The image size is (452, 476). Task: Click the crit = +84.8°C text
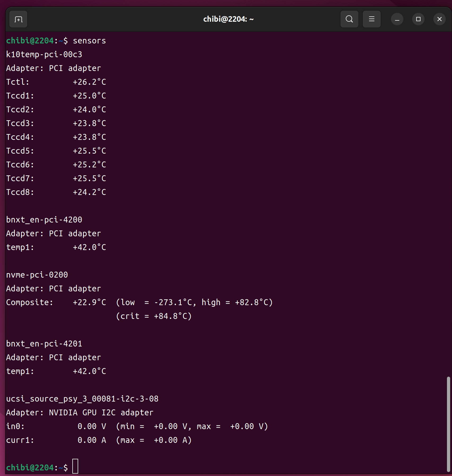[154, 316]
